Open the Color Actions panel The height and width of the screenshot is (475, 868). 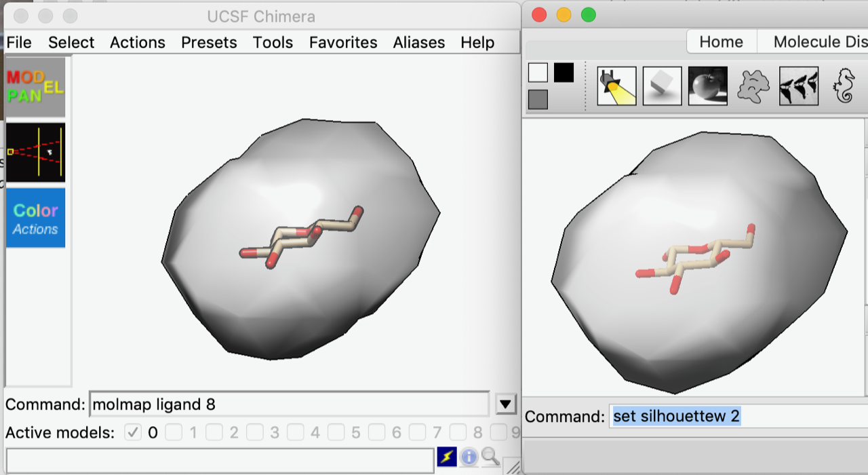click(x=35, y=218)
